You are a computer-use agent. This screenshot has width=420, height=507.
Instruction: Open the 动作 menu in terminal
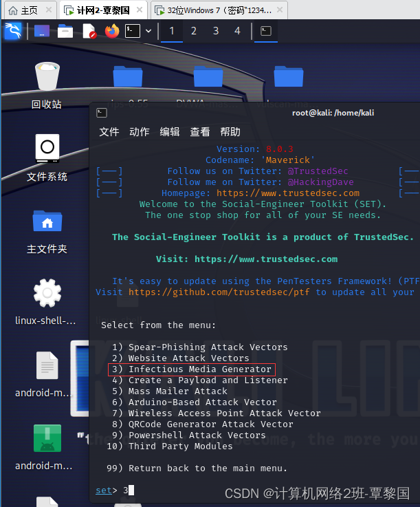click(140, 132)
